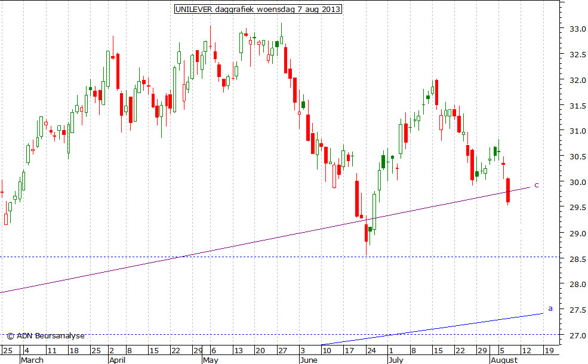Click the 'March' month label
The width and height of the screenshot is (588, 364).
click(x=32, y=360)
